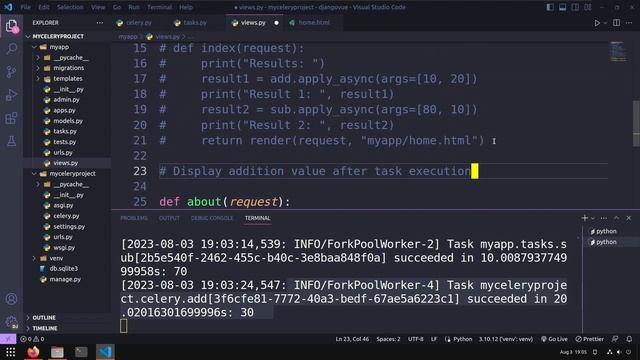This screenshot has height=360, width=640.
Task: Open notifications bell in status bar
Action: (x=629, y=339)
